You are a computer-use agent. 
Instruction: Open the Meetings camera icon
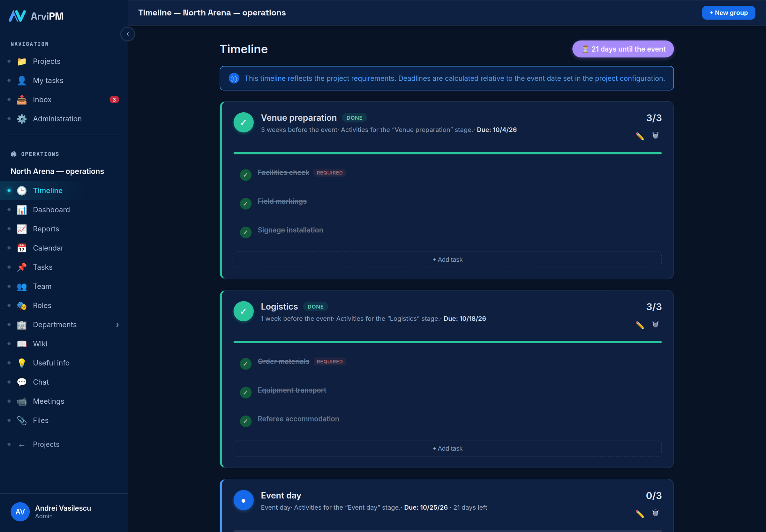point(22,401)
